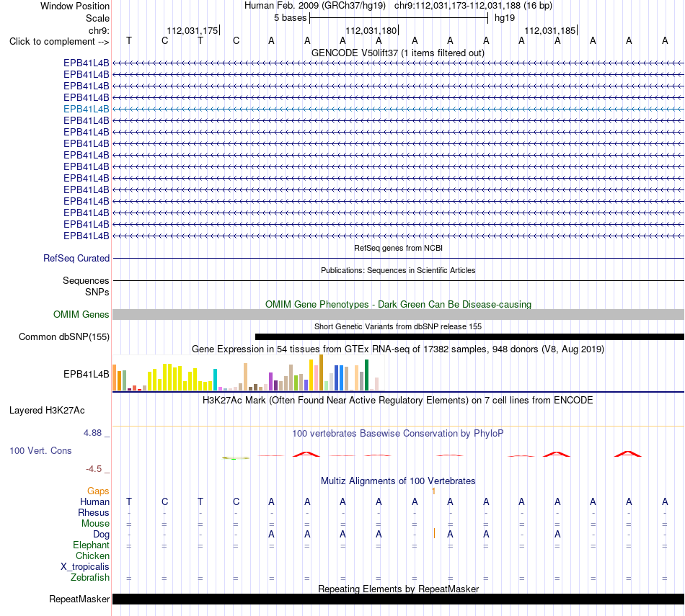Open the 'RefSeq genes from NCBI' track title
This screenshot has height=616, width=685.
pyautogui.click(x=398, y=248)
